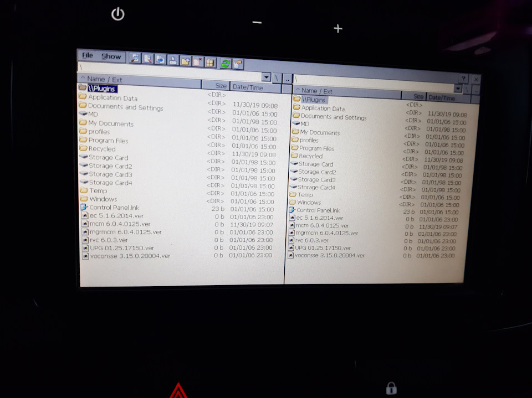
Task: Select Temp folder in left pane
Action: 94,190
